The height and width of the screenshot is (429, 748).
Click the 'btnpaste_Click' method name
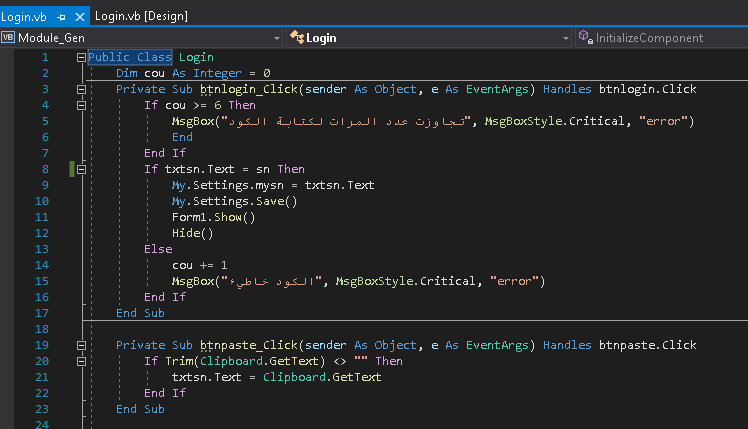pyautogui.click(x=249, y=345)
